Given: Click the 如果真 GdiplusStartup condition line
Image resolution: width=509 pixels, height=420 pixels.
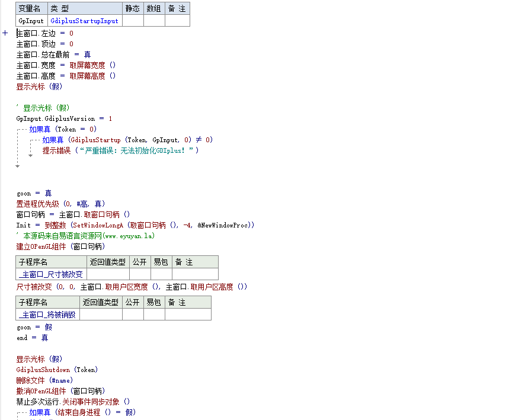Looking at the screenshot, I should (127, 140).
